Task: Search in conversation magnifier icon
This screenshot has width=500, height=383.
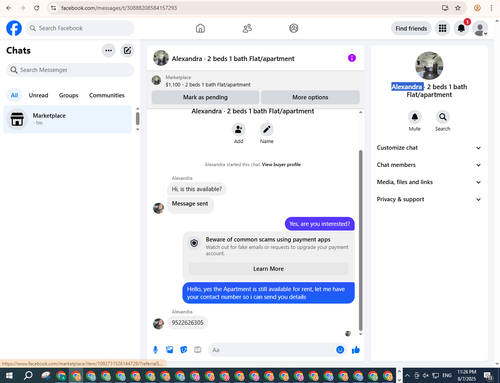Action: click(443, 117)
